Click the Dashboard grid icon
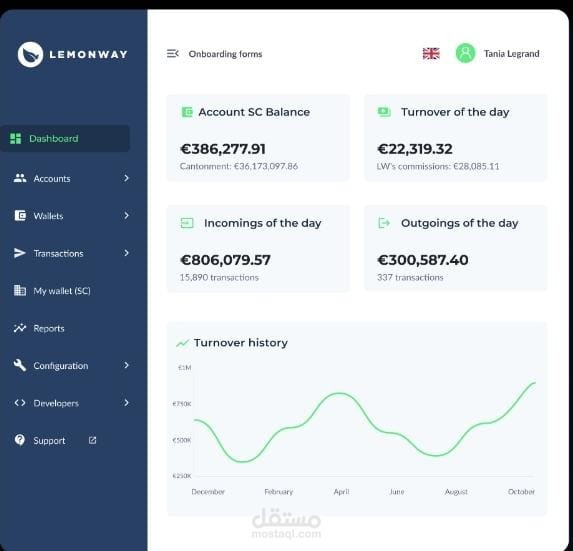This screenshot has height=551, width=573. tap(15, 138)
